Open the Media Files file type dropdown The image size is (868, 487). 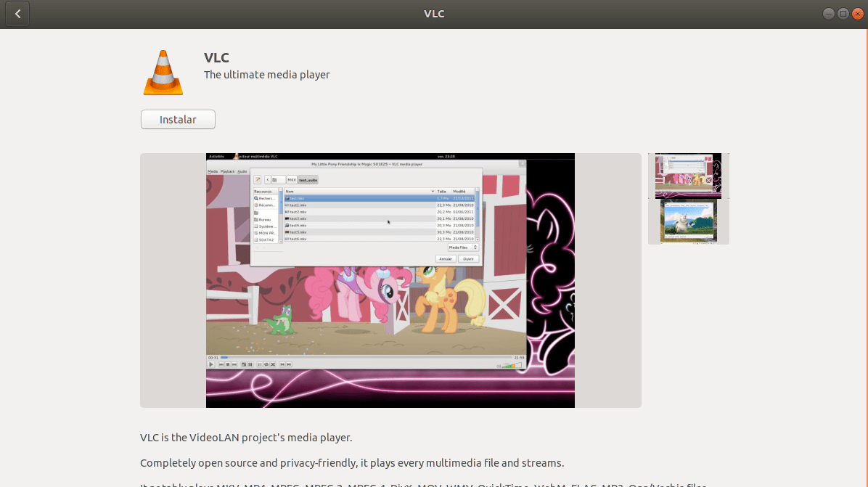click(463, 247)
